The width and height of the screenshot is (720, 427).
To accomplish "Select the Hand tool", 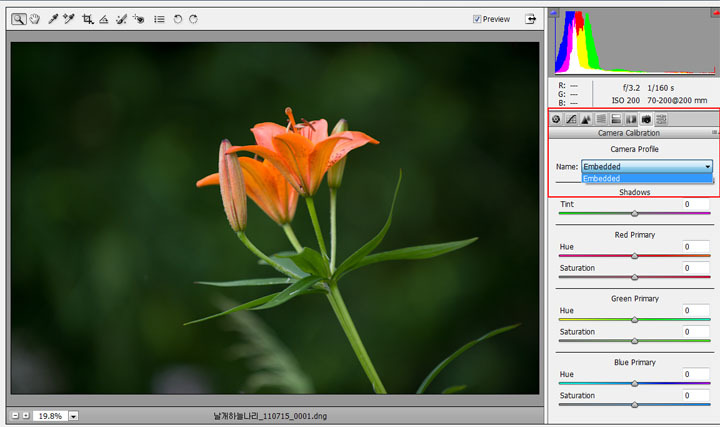I will coord(35,19).
